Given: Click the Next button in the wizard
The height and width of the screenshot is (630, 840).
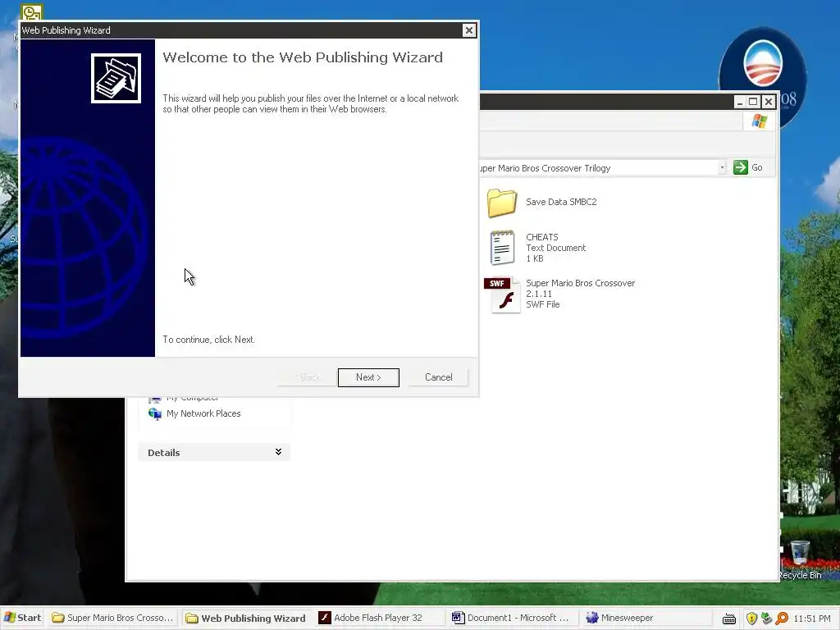Looking at the screenshot, I should (x=368, y=377).
